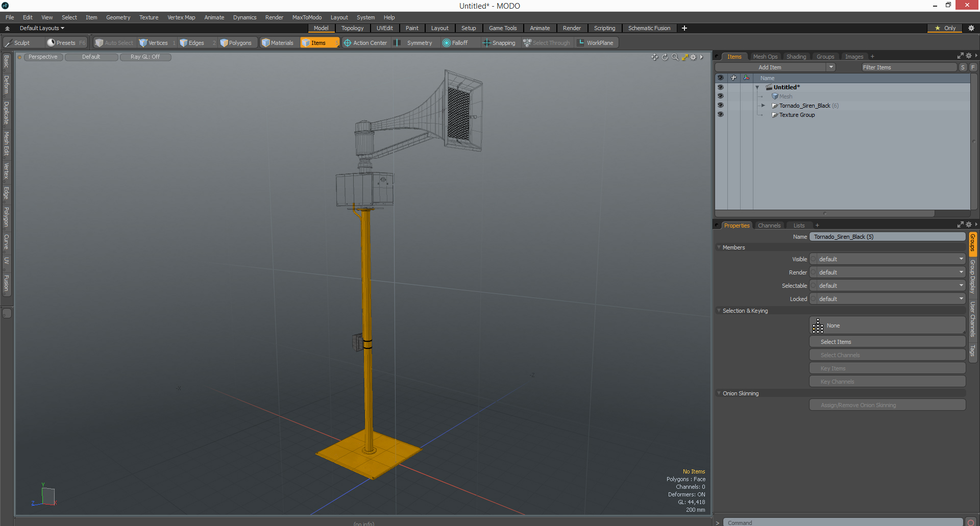
Task: Switch to the Channels tab
Action: [769, 226]
